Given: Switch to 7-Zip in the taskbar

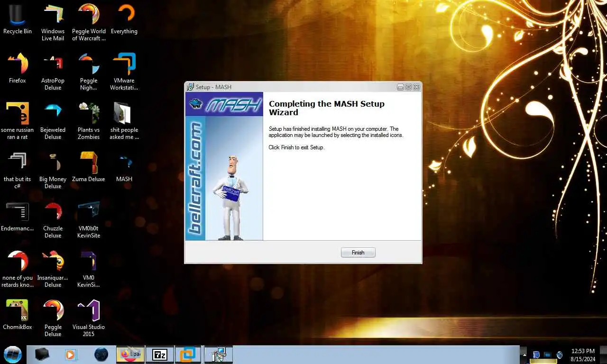Looking at the screenshot, I should coord(160,355).
